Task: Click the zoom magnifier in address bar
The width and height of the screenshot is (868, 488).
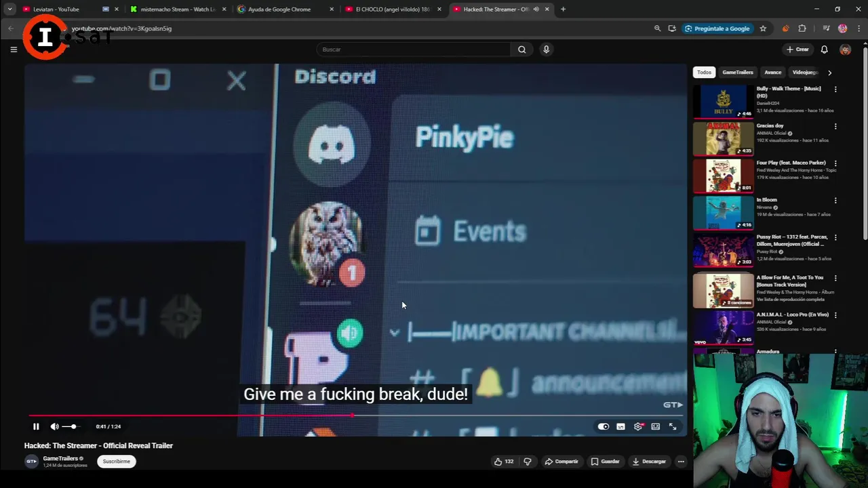Action: pyautogui.click(x=657, y=28)
